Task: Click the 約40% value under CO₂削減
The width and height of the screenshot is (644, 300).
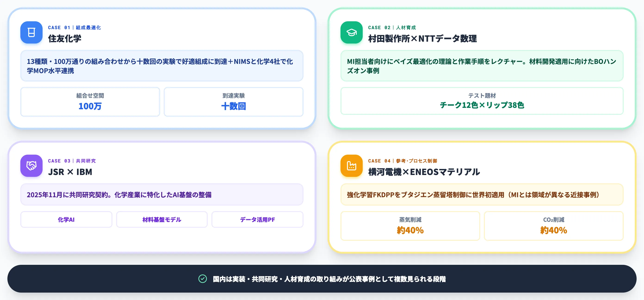Action: [x=554, y=230]
